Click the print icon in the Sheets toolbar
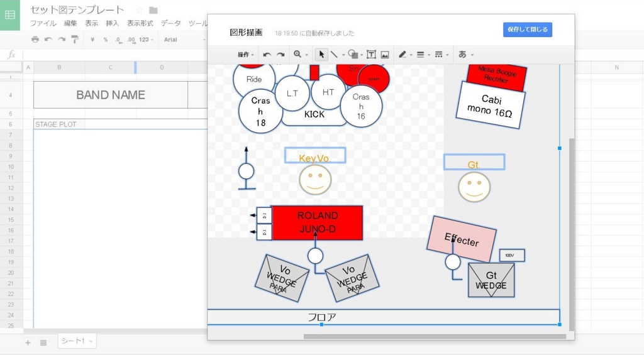The image size is (644, 355). [35, 40]
